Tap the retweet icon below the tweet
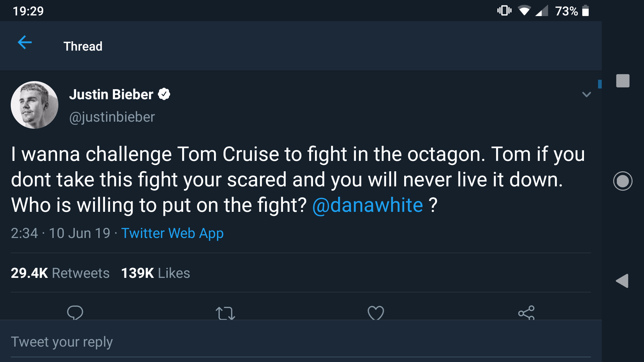644x362 pixels. coord(225,313)
